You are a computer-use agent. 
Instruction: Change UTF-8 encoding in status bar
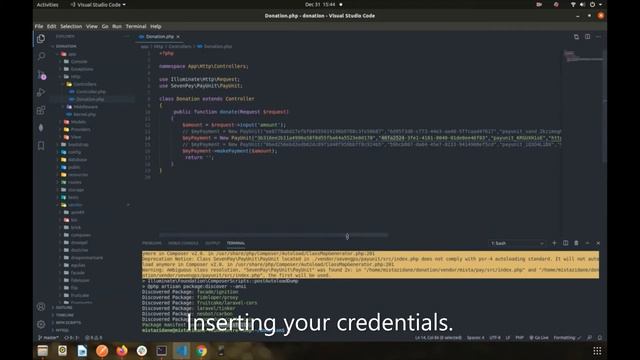tap(495, 338)
